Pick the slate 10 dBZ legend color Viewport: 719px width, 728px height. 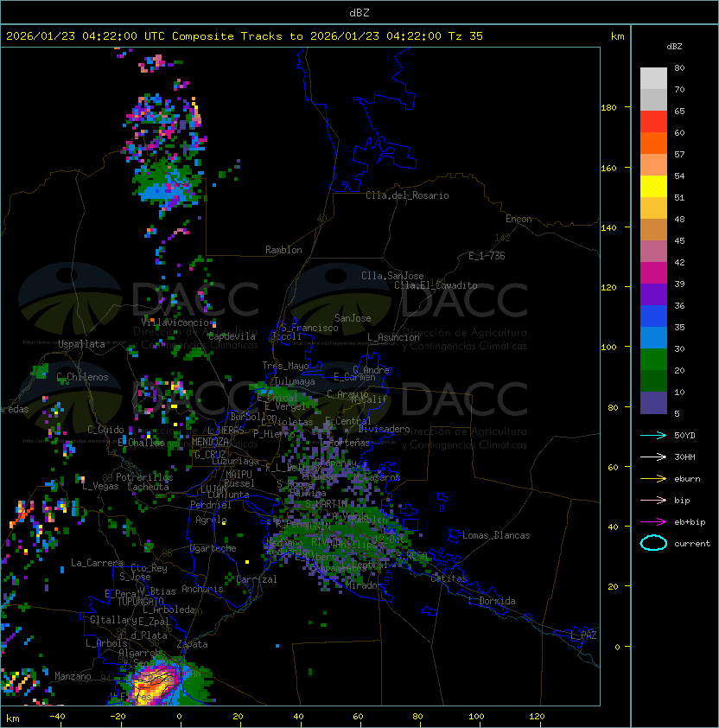click(x=653, y=403)
